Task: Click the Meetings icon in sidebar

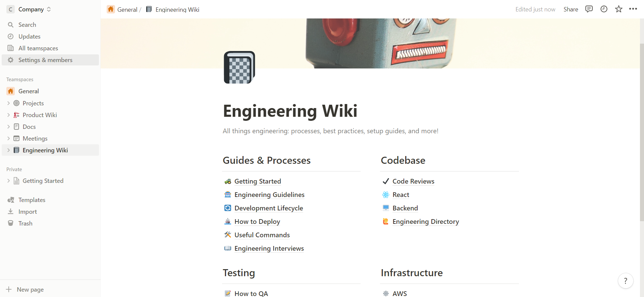Action: 16,138
